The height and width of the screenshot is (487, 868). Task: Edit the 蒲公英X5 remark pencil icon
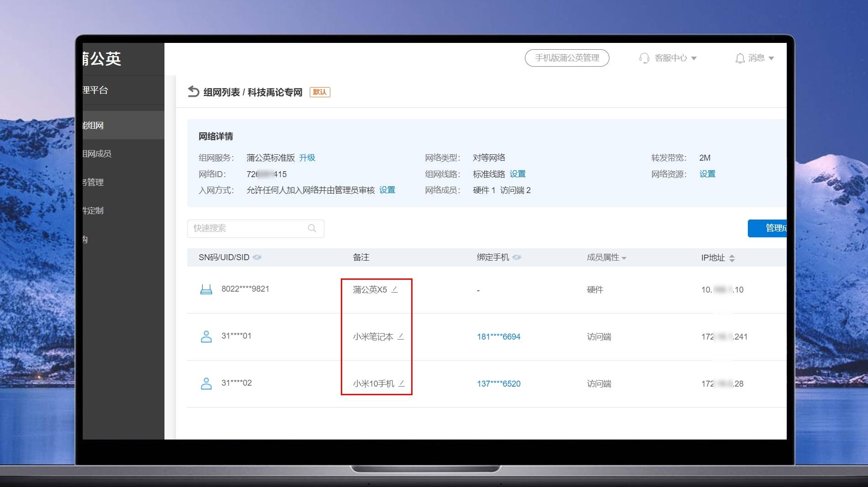coord(395,289)
